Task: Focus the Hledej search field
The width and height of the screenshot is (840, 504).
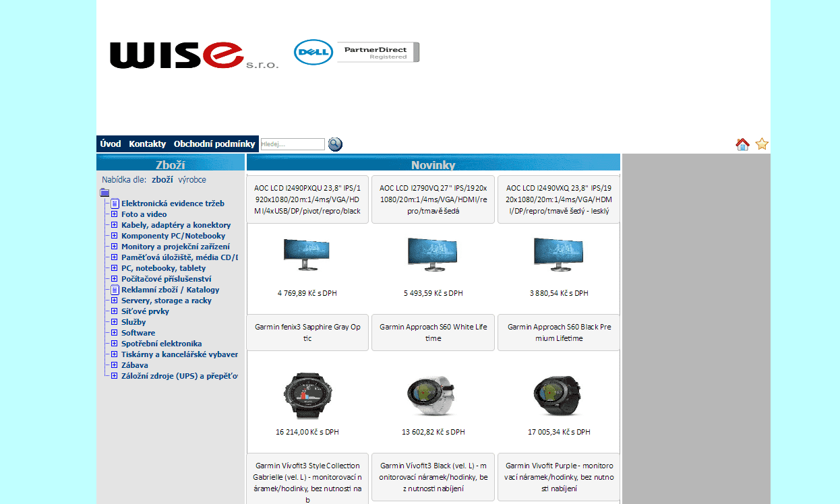Action: pyautogui.click(x=293, y=144)
